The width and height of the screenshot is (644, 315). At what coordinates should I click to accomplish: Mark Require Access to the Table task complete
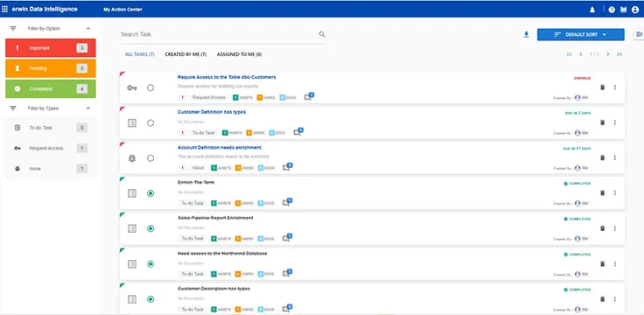tap(150, 87)
